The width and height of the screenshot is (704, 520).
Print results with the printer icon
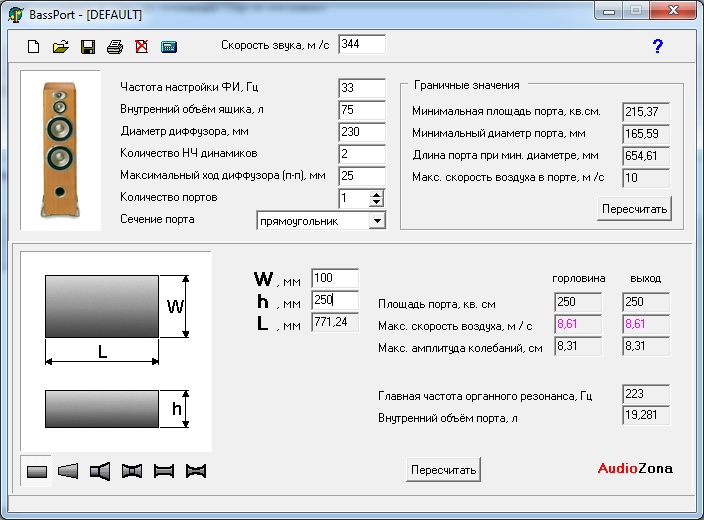[x=115, y=46]
